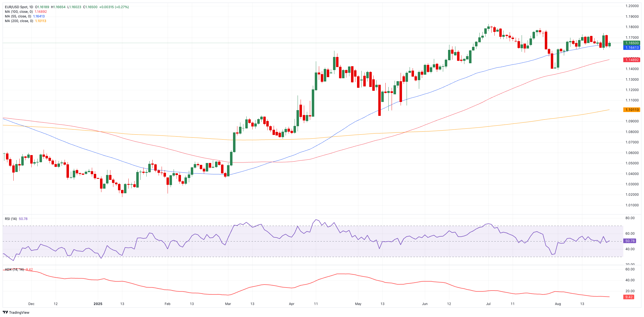Click the 1.20000 level on price scale
The image size is (644, 317).
pyautogui.click(x=632, y=6)
